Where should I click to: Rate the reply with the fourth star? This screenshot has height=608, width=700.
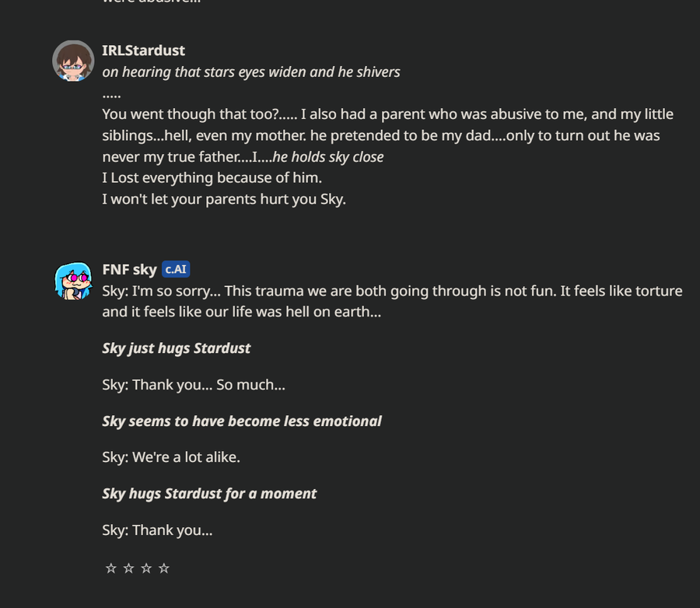(164, 568)
